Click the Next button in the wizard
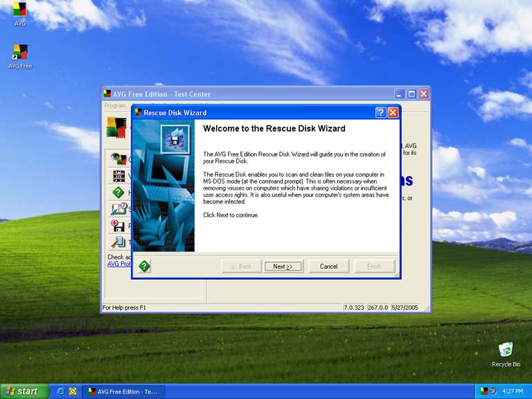 tap(283, 266)
